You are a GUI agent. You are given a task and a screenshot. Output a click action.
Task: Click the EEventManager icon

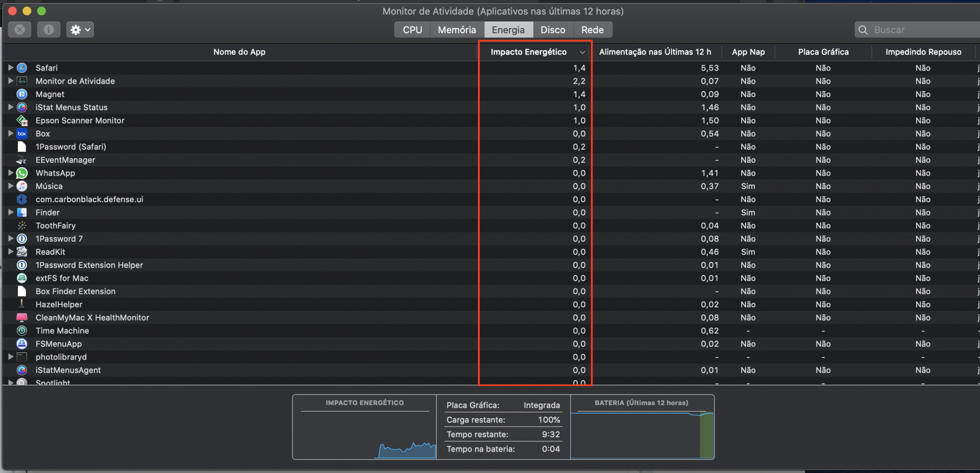22,160
